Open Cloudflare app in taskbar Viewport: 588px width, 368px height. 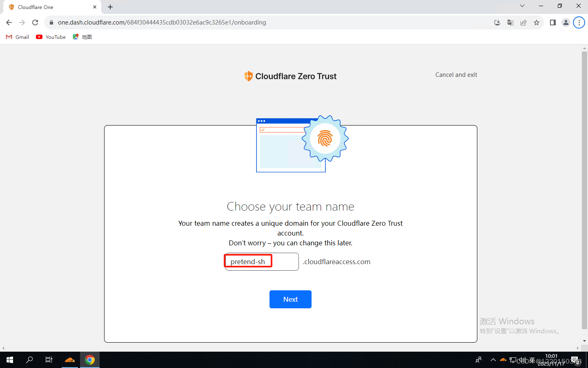click(x=70, y=360)
